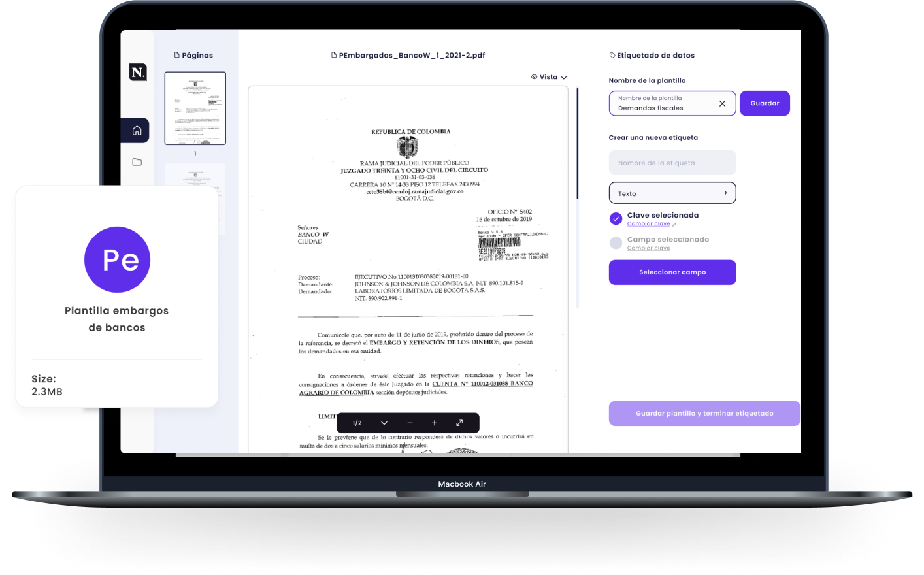The image size is (924, 575).
Task: Open the folder icon in the left sidebar
Action: pos(137,162)
